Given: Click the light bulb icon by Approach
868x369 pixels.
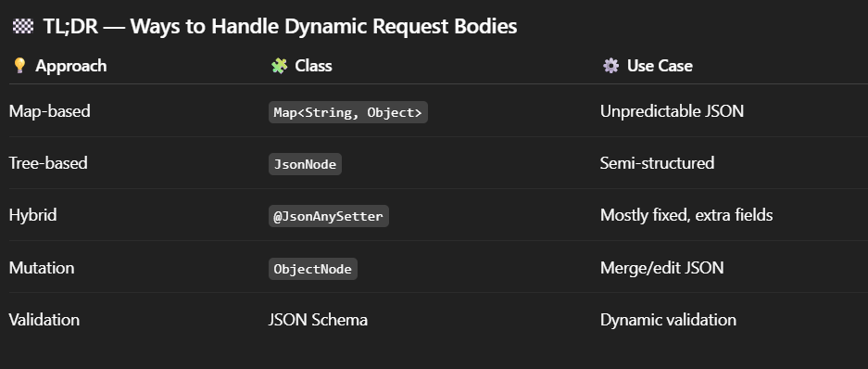Looking at the screenshot, I should tap(19, 66).
